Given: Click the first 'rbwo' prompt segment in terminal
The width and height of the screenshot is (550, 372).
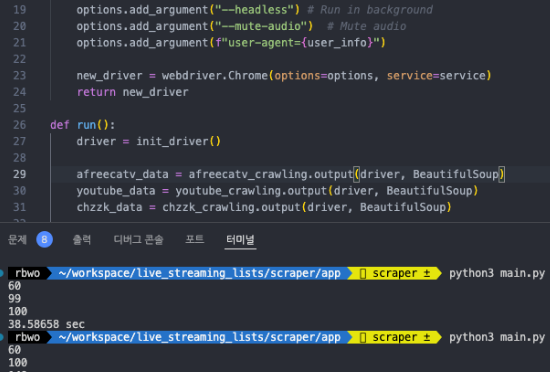Looking at the screenshot, I should tap(27, 273).
